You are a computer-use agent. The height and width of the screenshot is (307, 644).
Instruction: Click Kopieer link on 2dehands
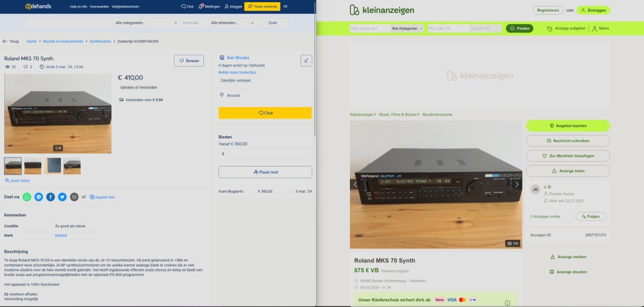tap(102, 197)
